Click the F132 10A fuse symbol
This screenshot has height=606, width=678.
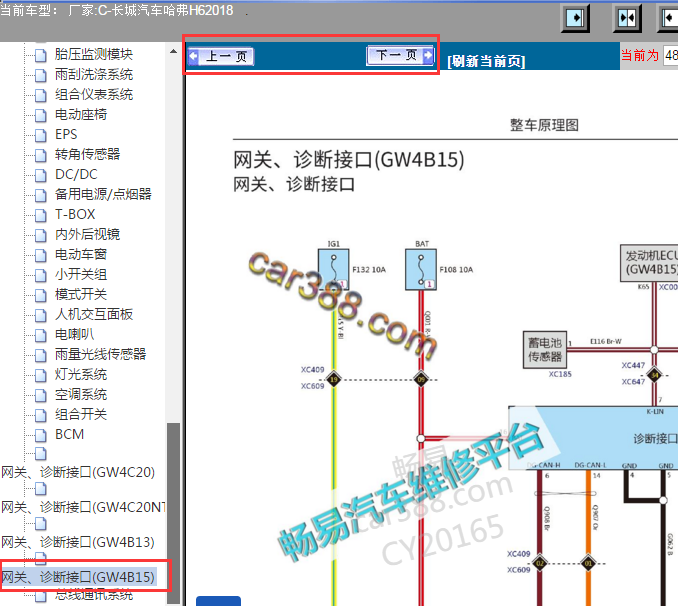tap(333, 269)
